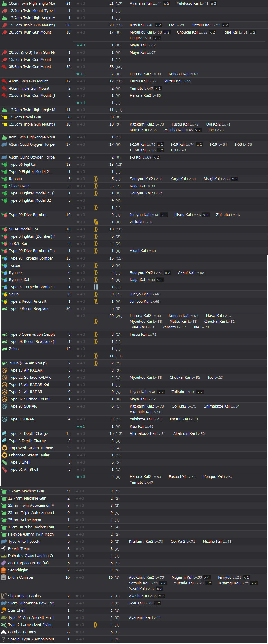The image size is (268, 644).
Task: Click the icon beside Type A Ko-hyoteki
Action: pyautogui.click(x=4, y=542)
